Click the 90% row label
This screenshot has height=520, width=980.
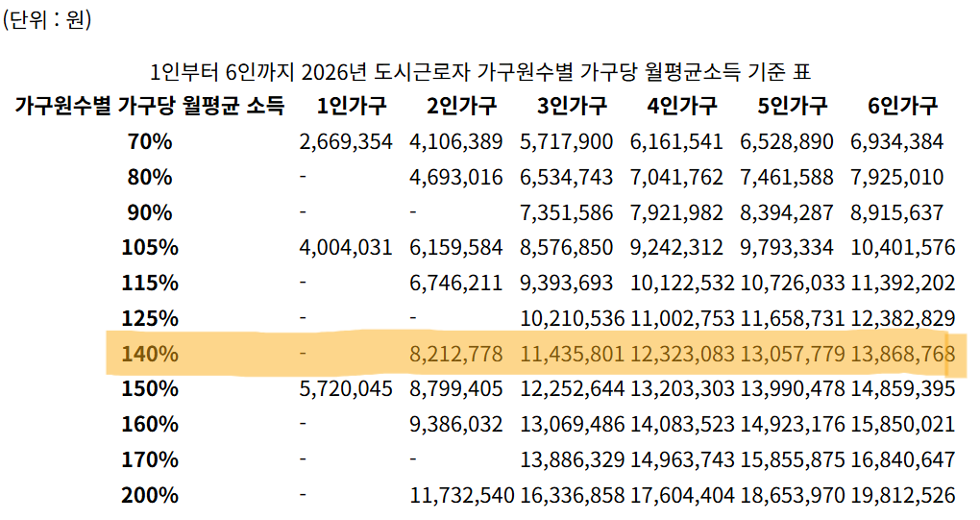[x=149, y=212]
